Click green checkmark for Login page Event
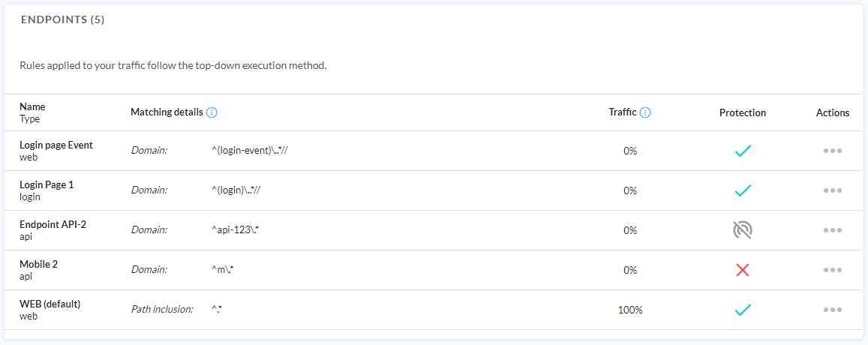868x345 pixels. 743,151
